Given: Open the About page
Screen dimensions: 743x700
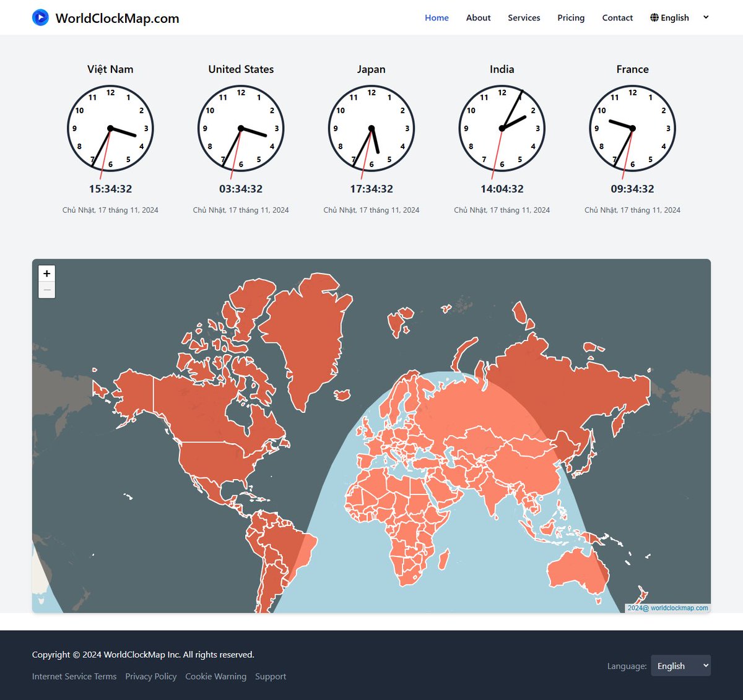Looking at the screenshot, I should click(x=478, y=18).
